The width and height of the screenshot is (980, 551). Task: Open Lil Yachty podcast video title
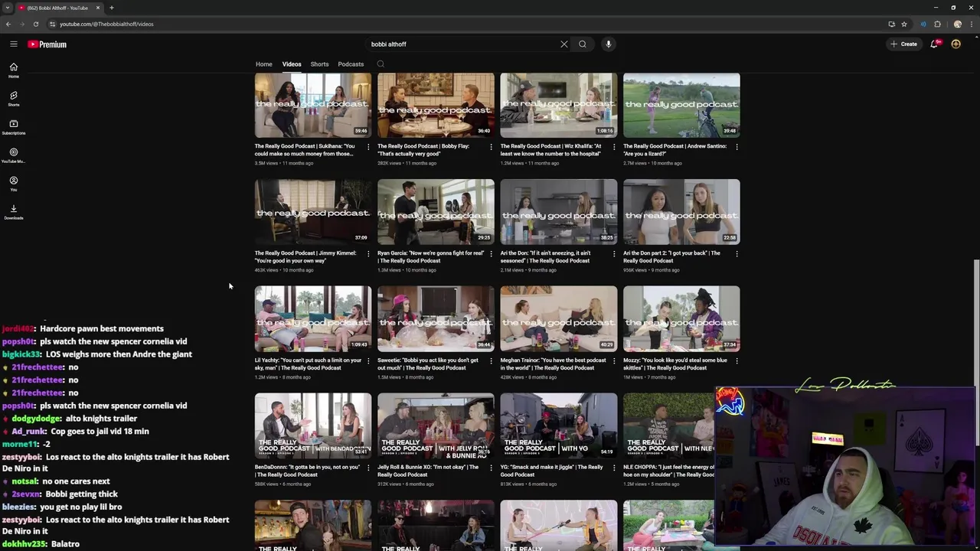pyautogui.click(x=308, y=364)
